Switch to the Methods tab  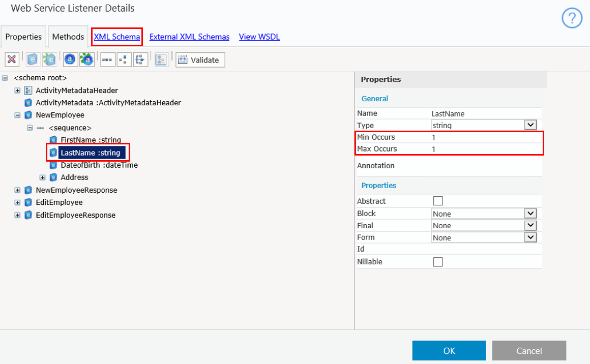68,37
